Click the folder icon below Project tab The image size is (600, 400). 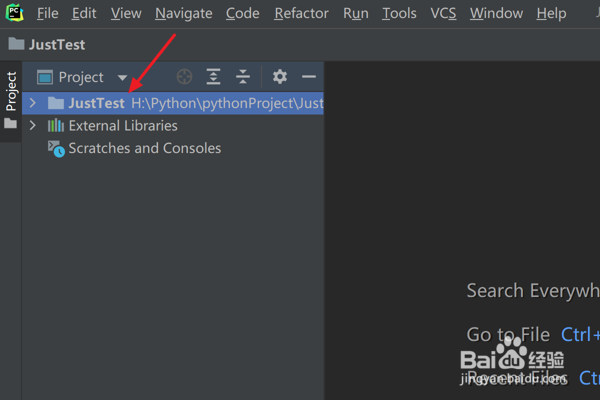click(x=10, y=123)
